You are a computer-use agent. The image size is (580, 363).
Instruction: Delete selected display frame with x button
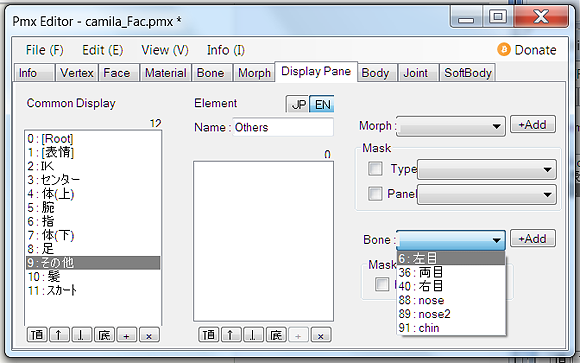click(149, 335)
